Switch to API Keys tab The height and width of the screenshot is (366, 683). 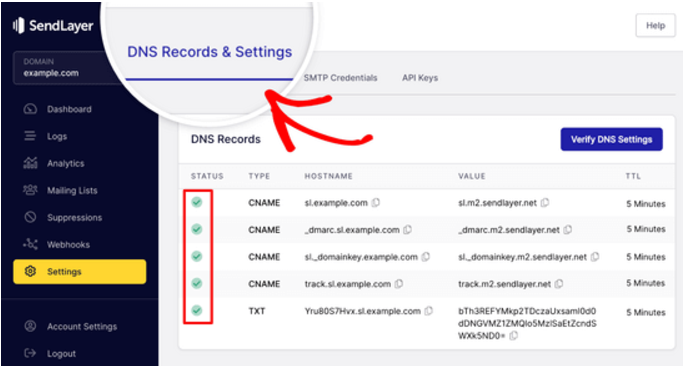pyautogui.click(x=420, y=78)
